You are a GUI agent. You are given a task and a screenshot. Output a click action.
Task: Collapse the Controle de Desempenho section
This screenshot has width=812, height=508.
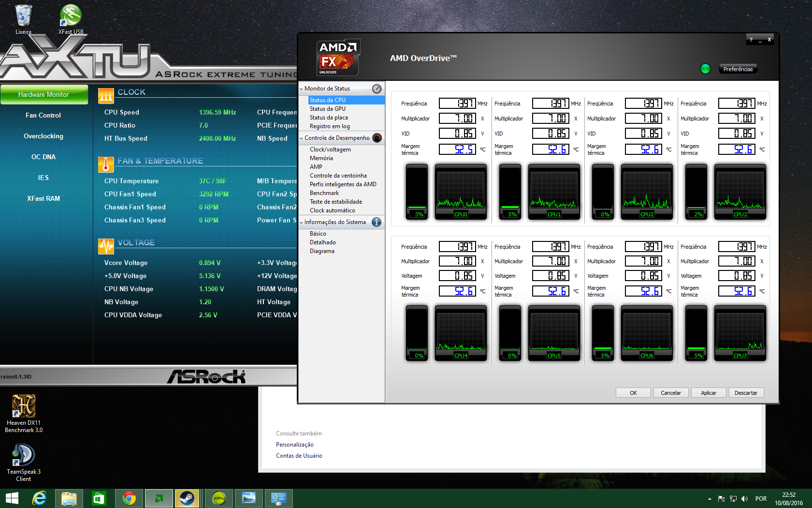click(301, 138)
